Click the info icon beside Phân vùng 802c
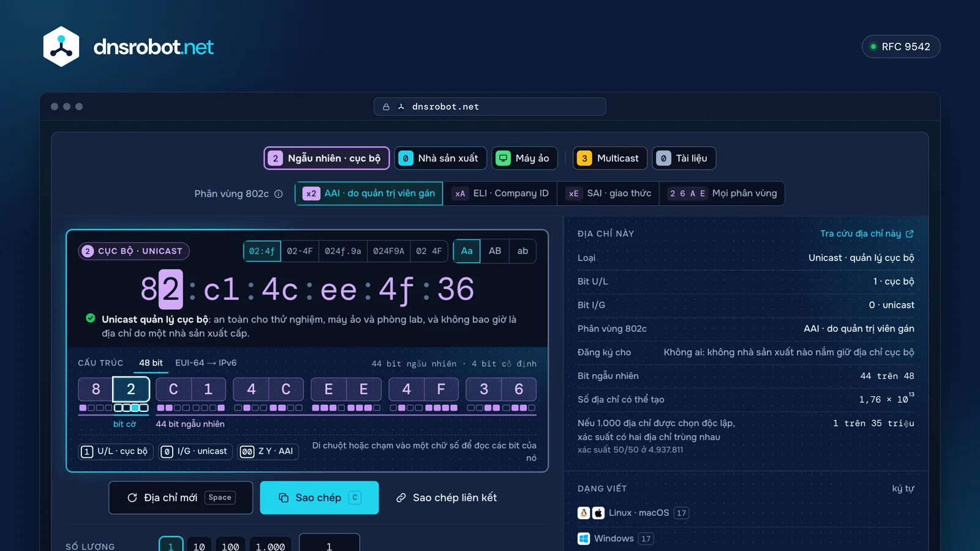The height and width of the screenshot is (551, 980). click(x=279, y=193)
